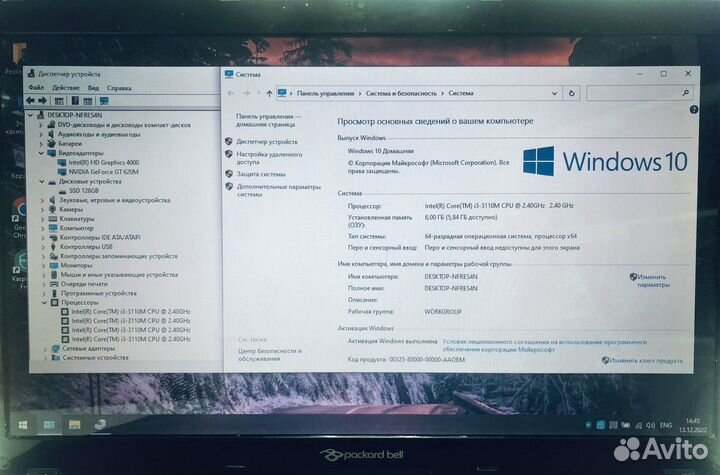The width and height of the screenshot is (720, 475).
Task: Click the forward arrow in Device Manager toolbar
Action: [x=43, y=101]
